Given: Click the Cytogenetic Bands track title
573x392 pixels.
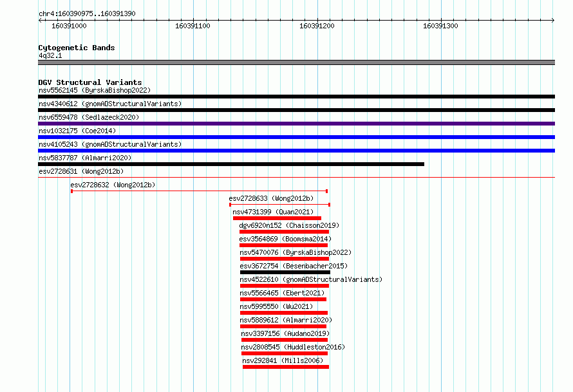Looking at the screenshot, I should (x=77, y=48).
